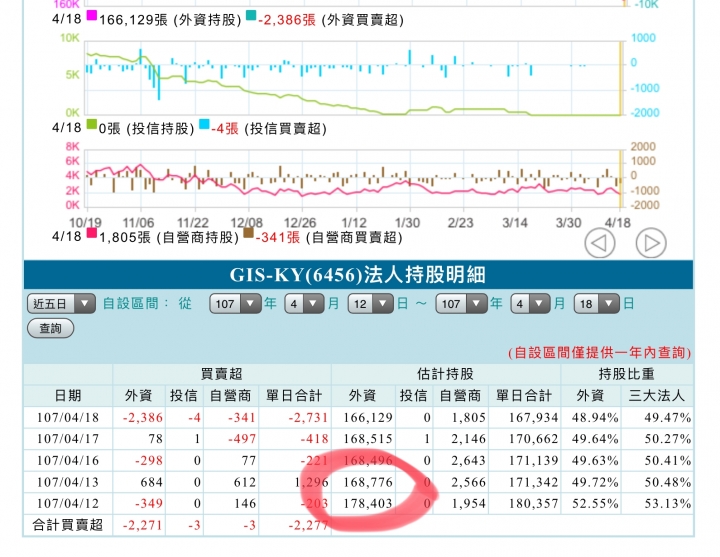This screenshot has width=720, height=557.
Task: Click the 自設區間僅提供一年內查詢 red note
Action: coord(600,353)
